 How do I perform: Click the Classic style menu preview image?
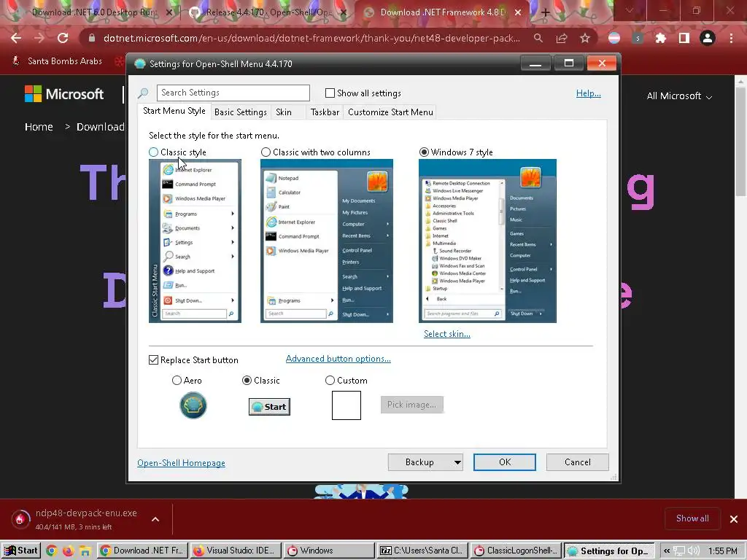195,241
